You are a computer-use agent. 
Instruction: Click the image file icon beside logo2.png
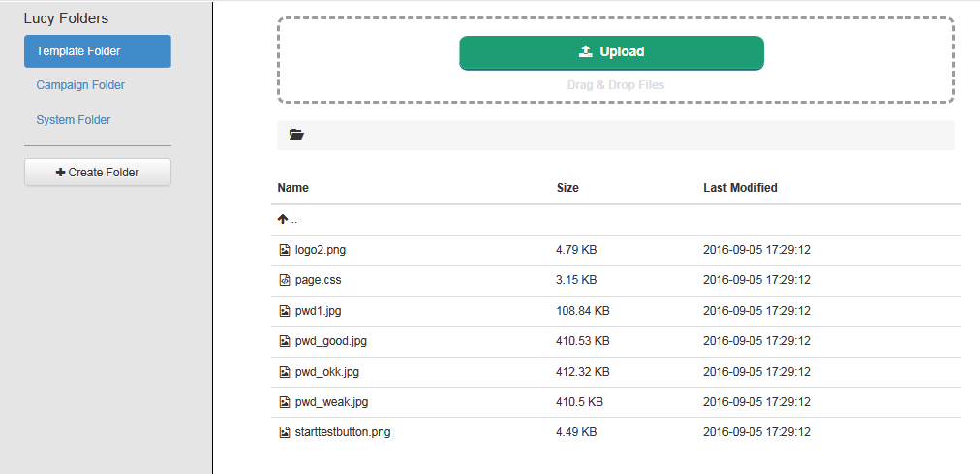(285, 250)
